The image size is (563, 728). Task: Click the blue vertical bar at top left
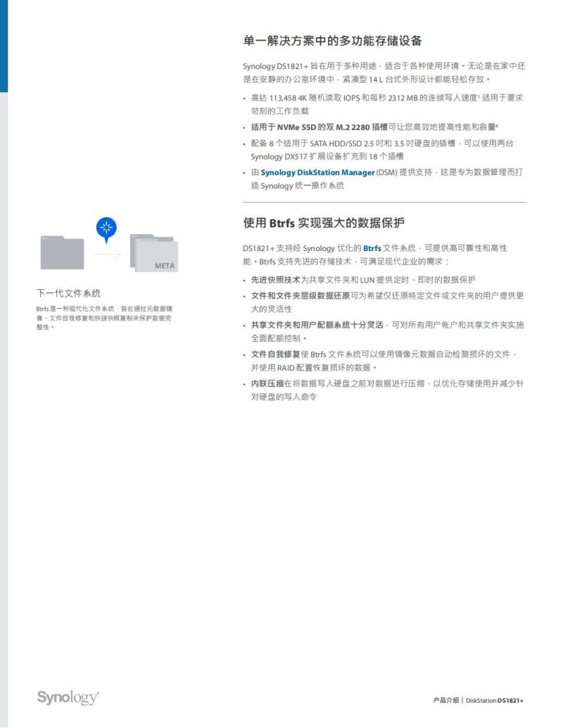[x=4, y=46]
